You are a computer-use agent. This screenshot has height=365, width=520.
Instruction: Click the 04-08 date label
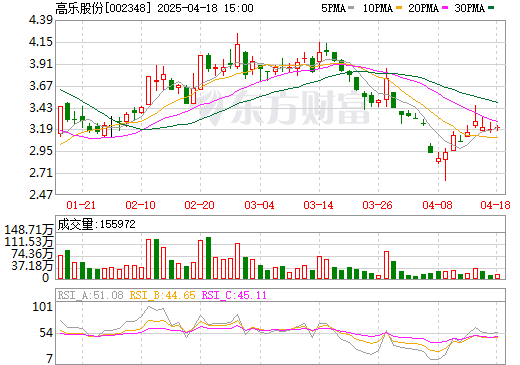437,205
